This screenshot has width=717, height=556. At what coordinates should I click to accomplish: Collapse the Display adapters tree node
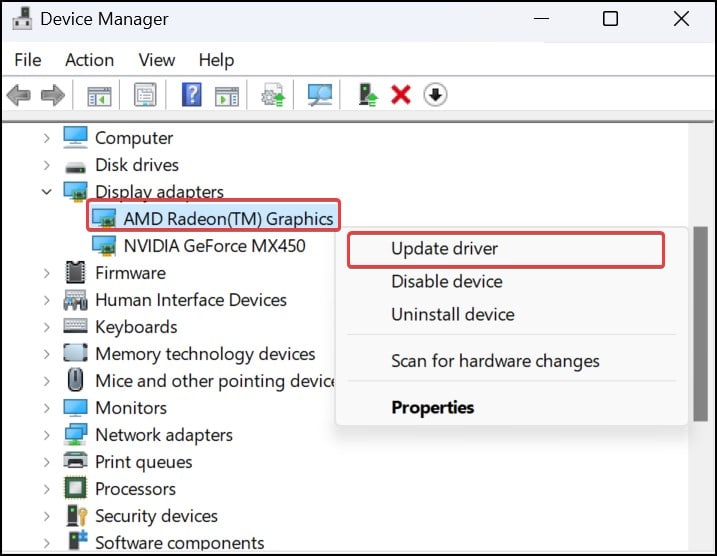coord(46,192)
